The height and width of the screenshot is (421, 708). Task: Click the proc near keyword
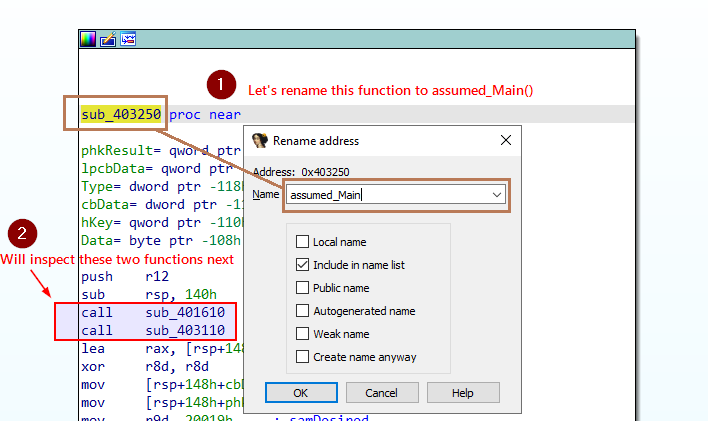pos(205,114)
